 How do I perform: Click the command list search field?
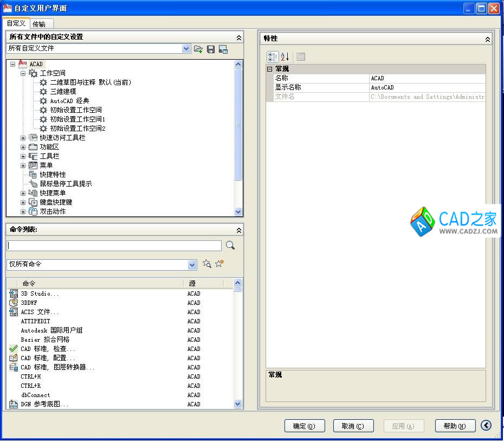coord(114,246)
